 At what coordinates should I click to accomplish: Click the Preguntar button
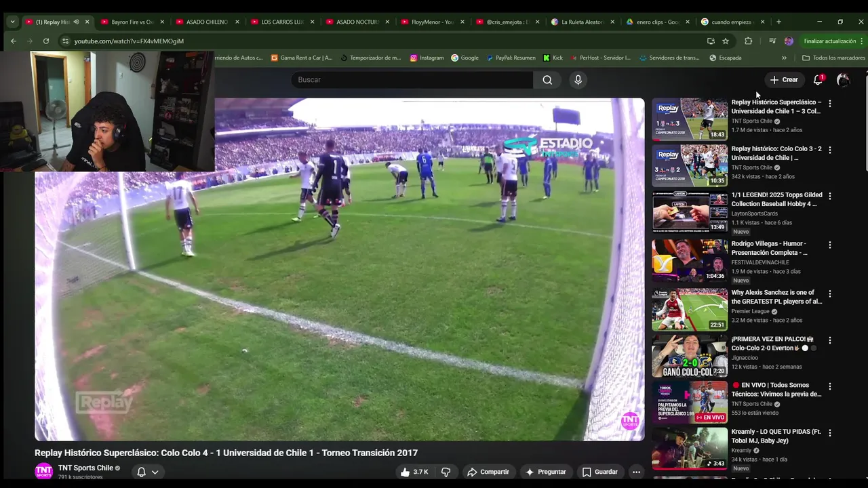[545, 472]
